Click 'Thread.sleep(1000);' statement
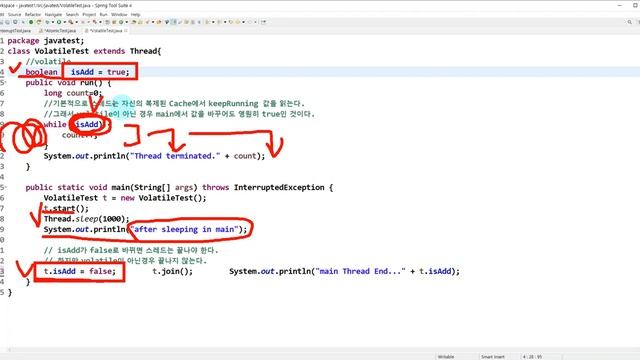The width and height of the screenshot is (640, 360). [87, 219]
